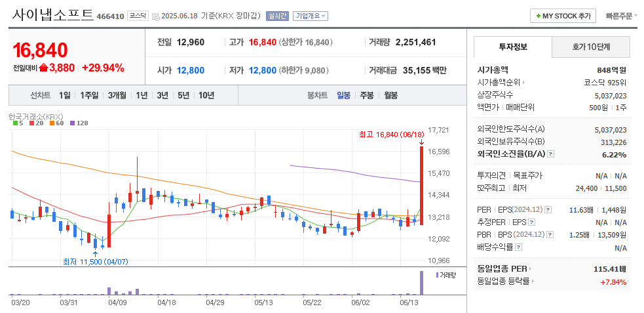Open the 호가10단계 tab

click(591, 47)
